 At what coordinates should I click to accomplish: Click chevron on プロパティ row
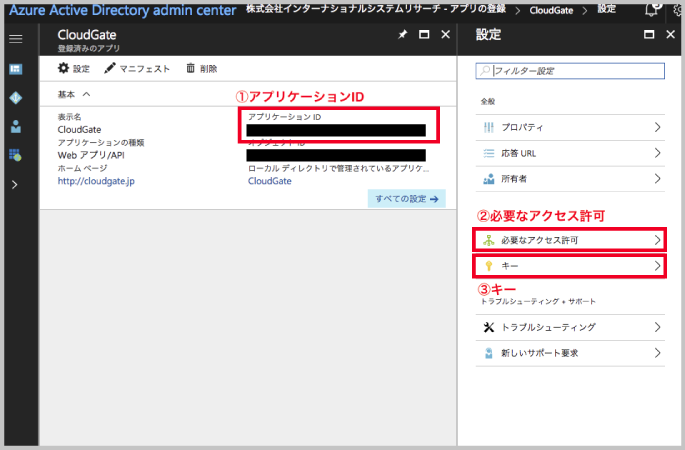pyautogui.click(x=657, y=128)
